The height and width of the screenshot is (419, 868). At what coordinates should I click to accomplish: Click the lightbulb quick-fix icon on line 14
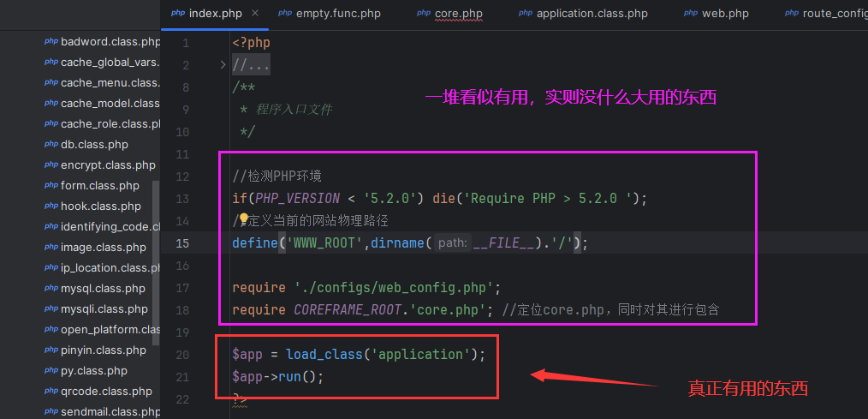coord(243,220)
